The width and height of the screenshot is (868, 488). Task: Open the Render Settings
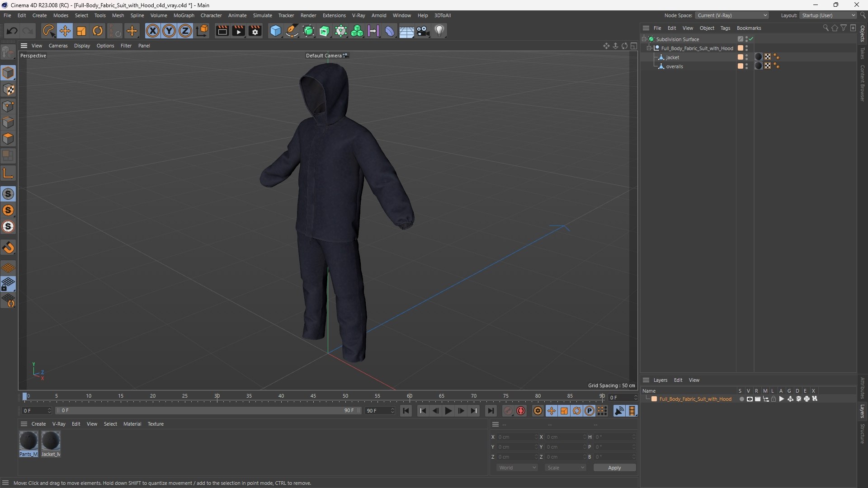255,31
